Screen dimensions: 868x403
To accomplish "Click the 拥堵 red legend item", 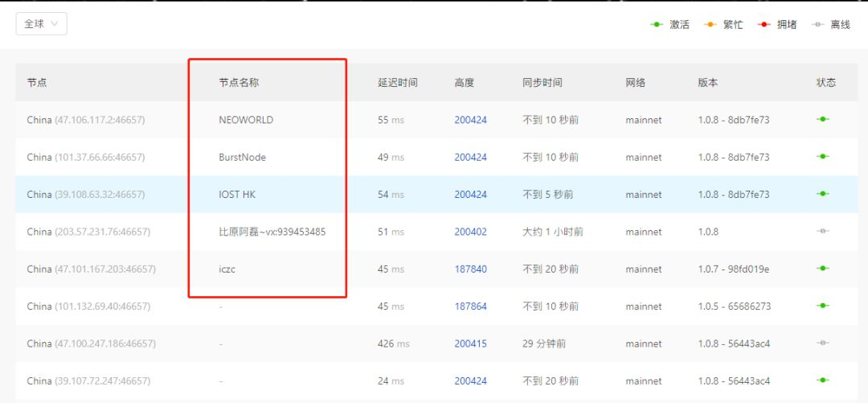I will pos(777,25).
